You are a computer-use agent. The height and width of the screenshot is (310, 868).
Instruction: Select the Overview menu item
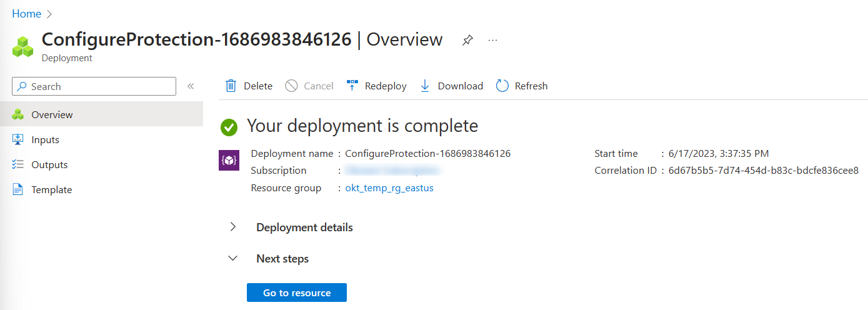tap(101, 114)
